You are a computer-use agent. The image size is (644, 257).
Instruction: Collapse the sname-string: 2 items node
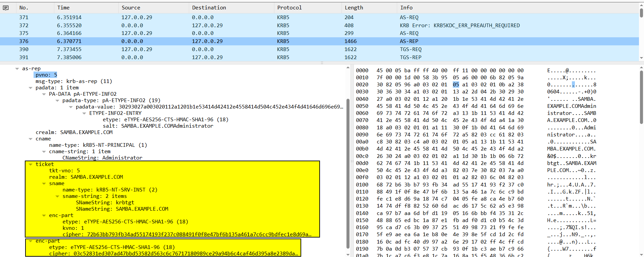(57, 196)
